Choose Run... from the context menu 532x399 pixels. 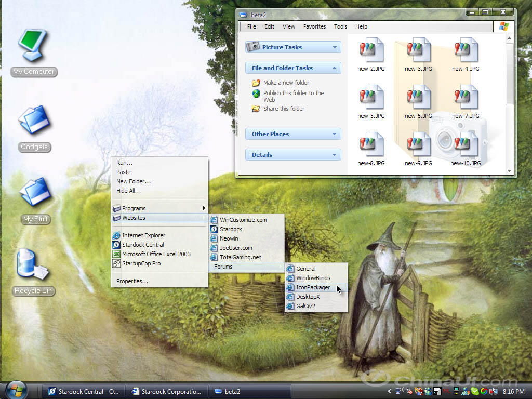pos(159,163)
